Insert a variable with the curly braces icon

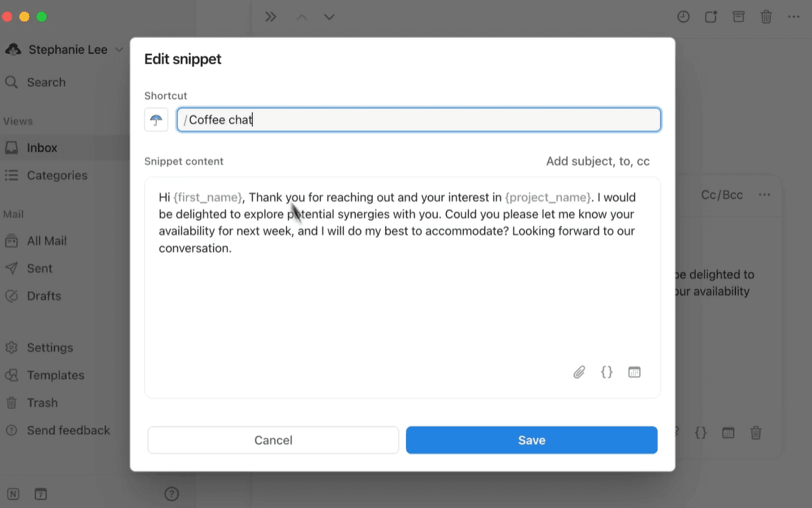coord(607,372)
